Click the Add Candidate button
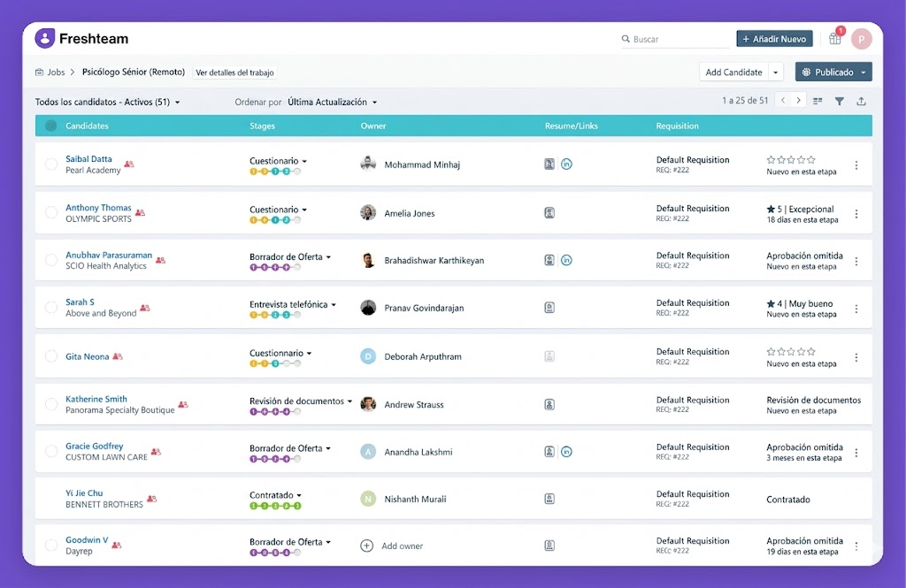 click(x=733, y=73)
